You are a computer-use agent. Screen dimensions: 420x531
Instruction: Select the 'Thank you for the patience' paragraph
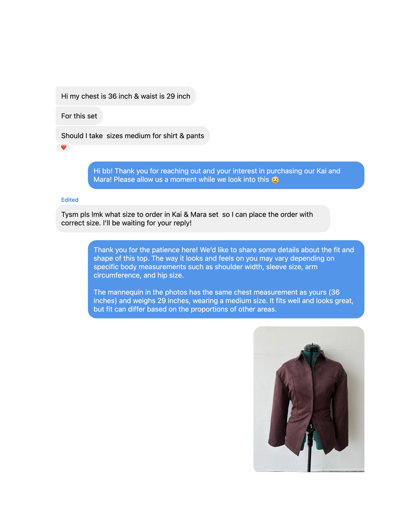pos(223,262)
